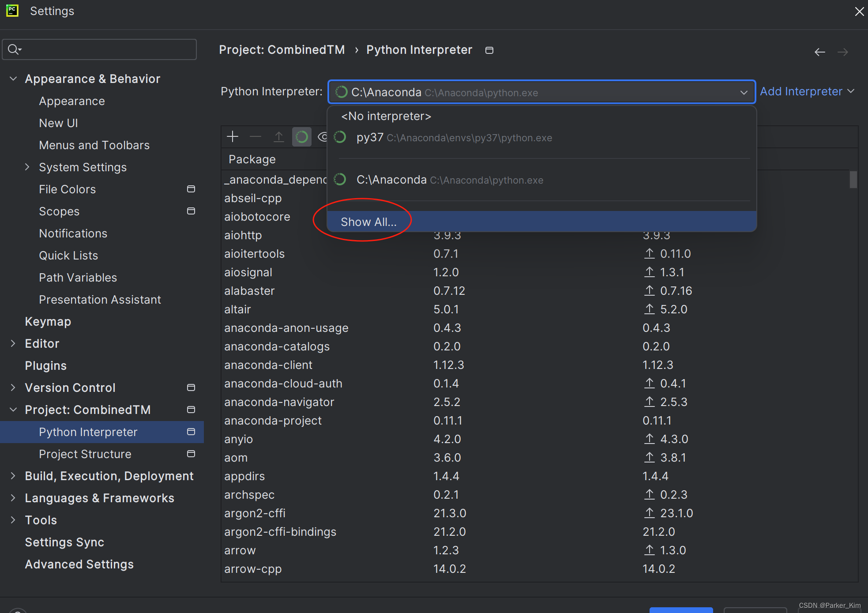Click back navigation arrow at top right

click(x=819, y=52)
